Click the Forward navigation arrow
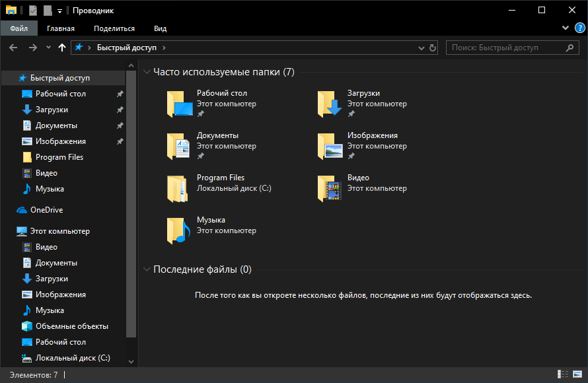 tap(33, 48)
